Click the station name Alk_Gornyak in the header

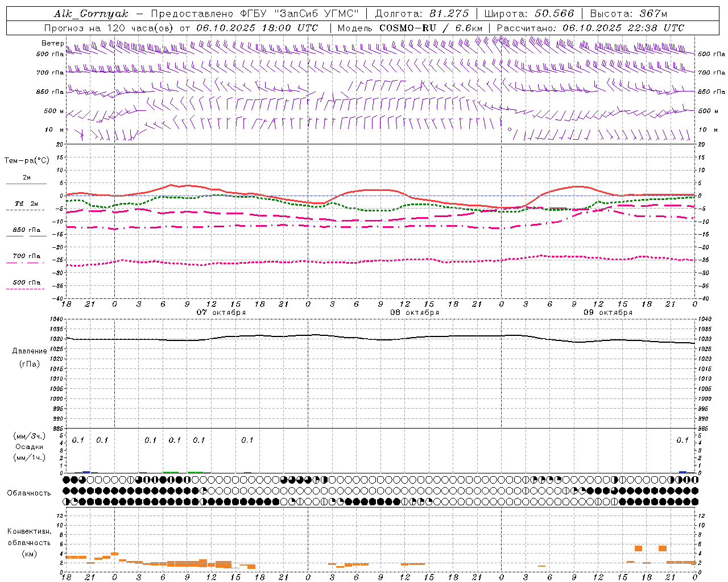pyautogui.click(x=91, y=14)
